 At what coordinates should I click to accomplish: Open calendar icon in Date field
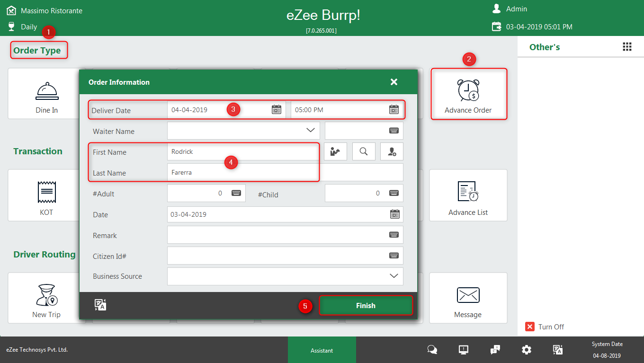pyautogui.click(x=395, y=214)
